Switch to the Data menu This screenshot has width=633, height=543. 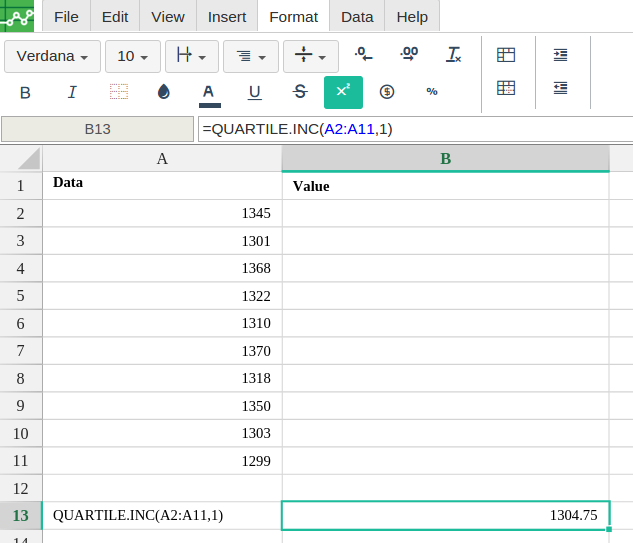click(357, 17)
